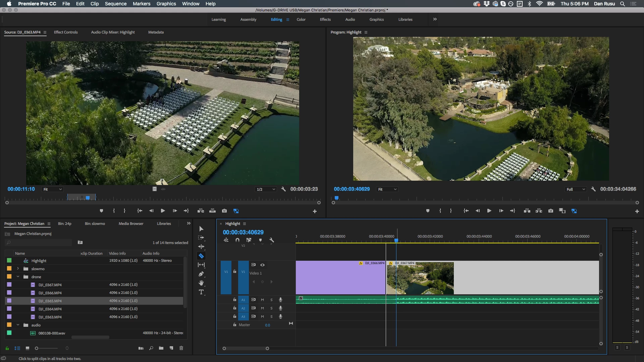Switch to the Color workspace tab
Viewport: 644px width, 362px height.
click(x=301, y=19)
